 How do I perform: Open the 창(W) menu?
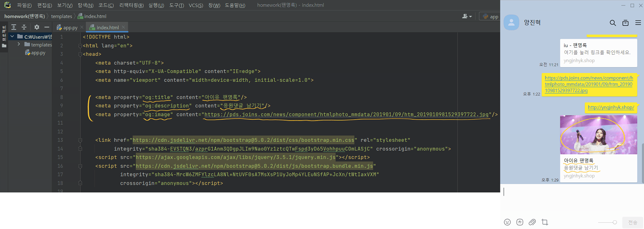click(214, 5)
